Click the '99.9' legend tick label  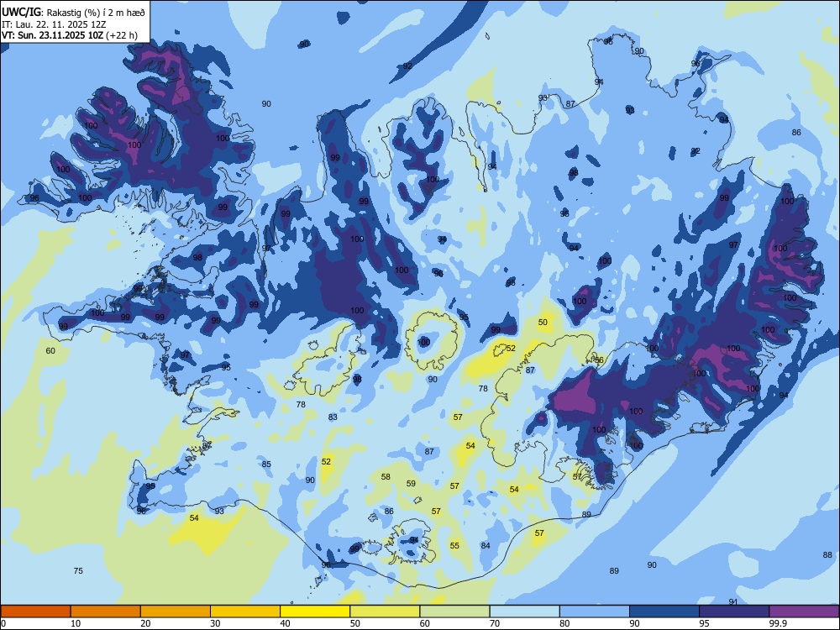click(778, 623)
